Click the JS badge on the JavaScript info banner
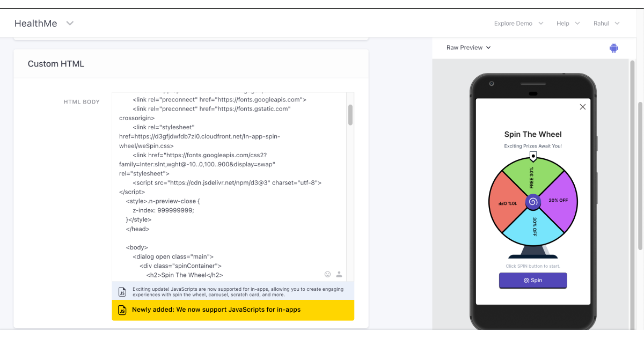This screenshot has height=338, width=644. 121,291
